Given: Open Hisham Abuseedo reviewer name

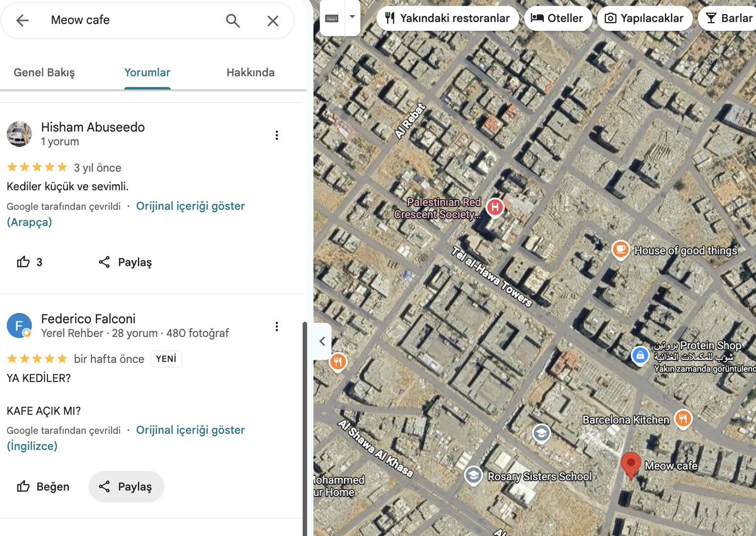Looking at the screenshot, I should (x=93, y=127).
